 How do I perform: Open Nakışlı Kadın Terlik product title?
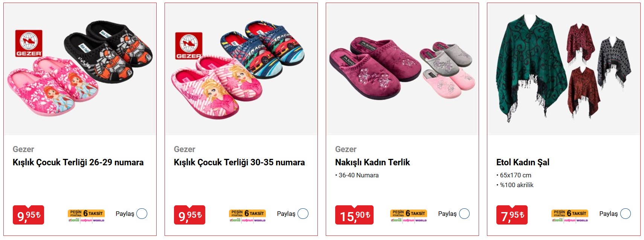[372, 162]
